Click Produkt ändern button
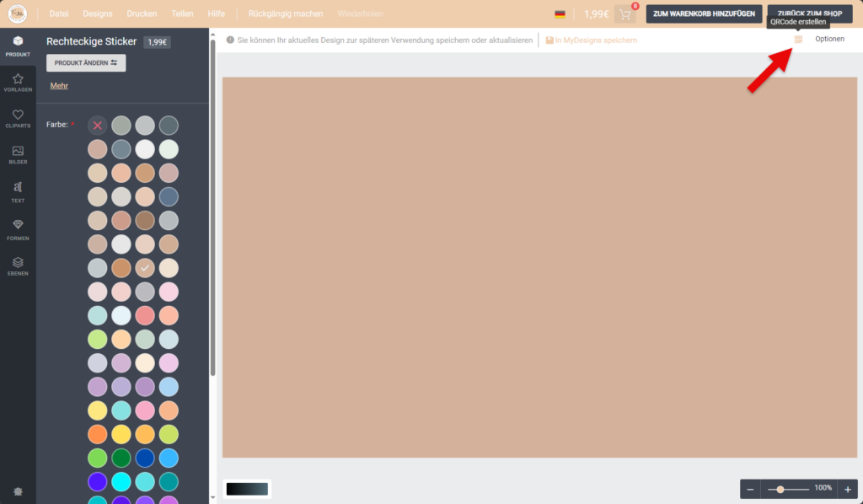 pos(86,63)
